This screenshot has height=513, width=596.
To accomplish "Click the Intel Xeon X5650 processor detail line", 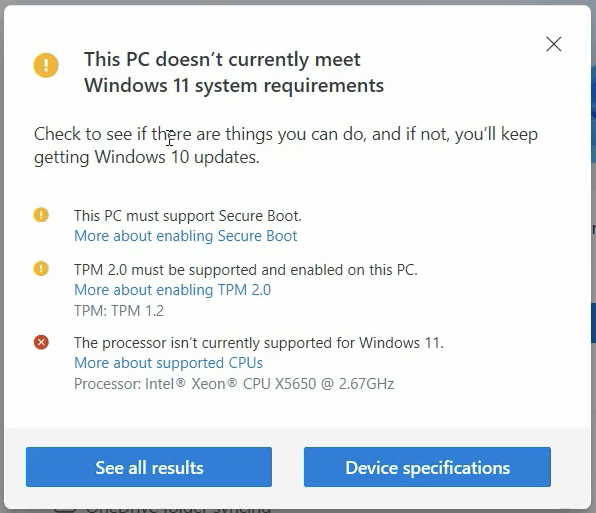I will 234,384.
